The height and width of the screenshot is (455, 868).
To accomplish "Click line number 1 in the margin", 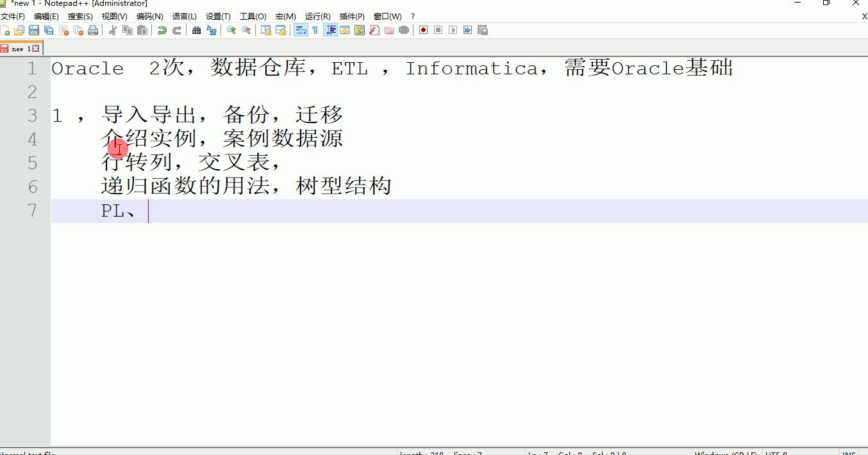I will click(x=32, y=69).
